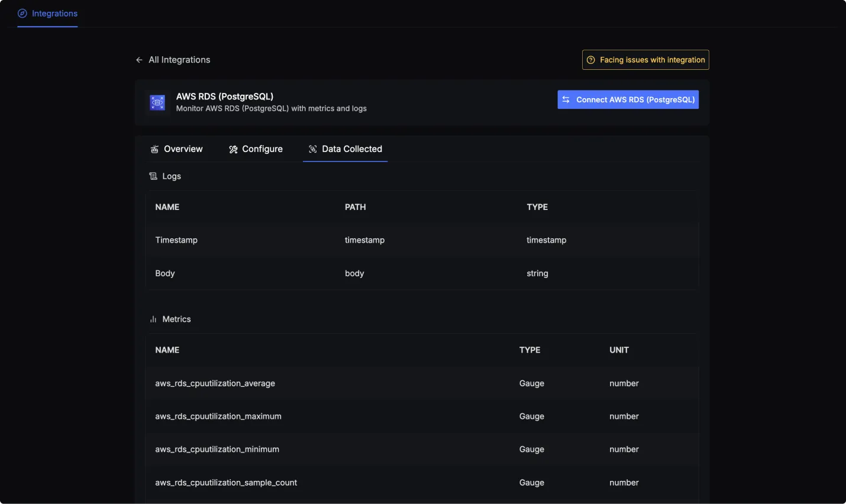Click the Metrics section heading
The image size is (846, 504).
[x=176, y=319]
